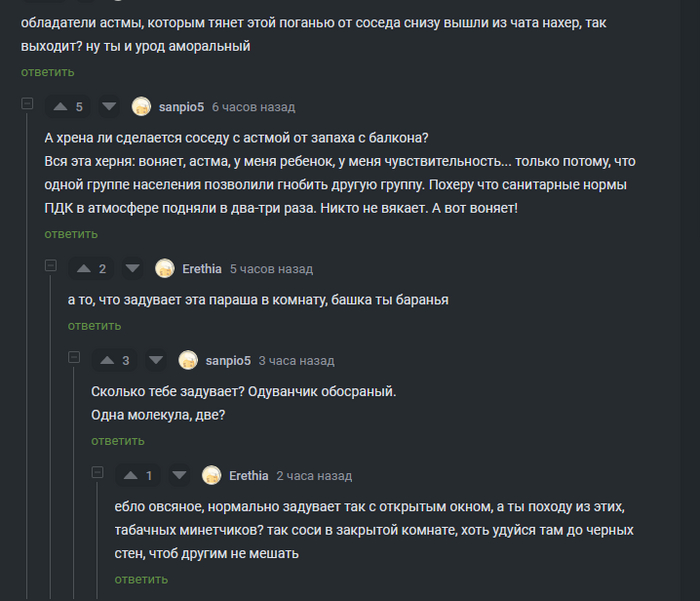The image size is (700, 601).
Task: Collapse Erethia's thread from 5 hours ago
Action: coord(50,266)
